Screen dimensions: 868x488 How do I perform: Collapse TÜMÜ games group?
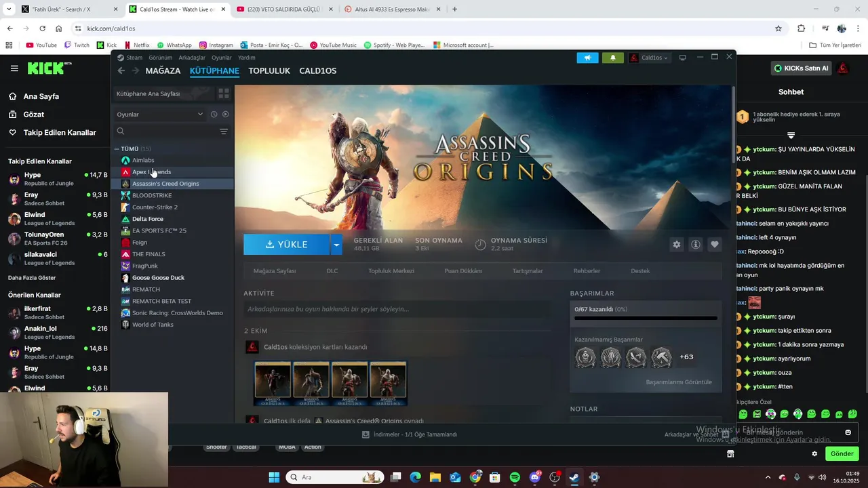pyautogui.click(x=117, y=148)
